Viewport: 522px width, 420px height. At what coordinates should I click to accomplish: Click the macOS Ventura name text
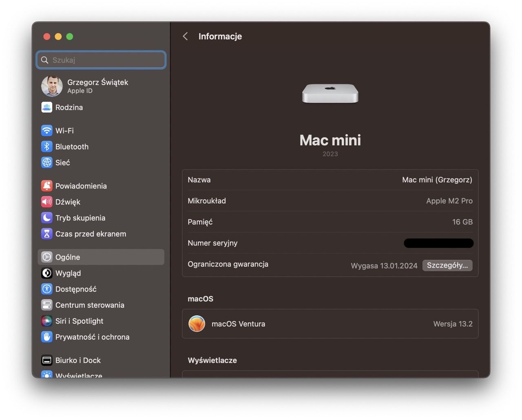[x=239, y=324]
